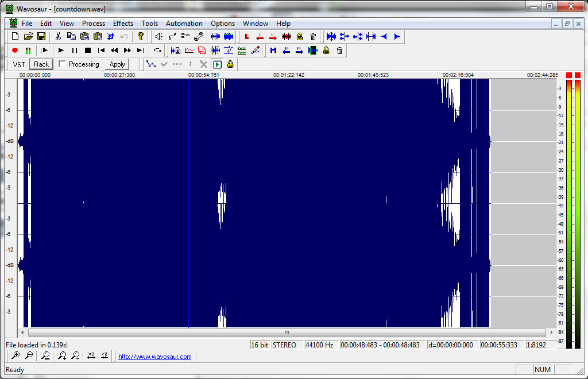Click the padlock in the automation toolbar

pos(230,64)
